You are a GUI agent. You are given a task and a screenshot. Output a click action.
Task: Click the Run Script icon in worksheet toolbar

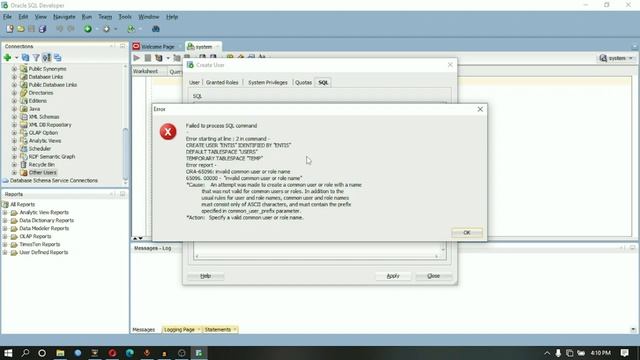pyautogui.click(x=158, y=58)
